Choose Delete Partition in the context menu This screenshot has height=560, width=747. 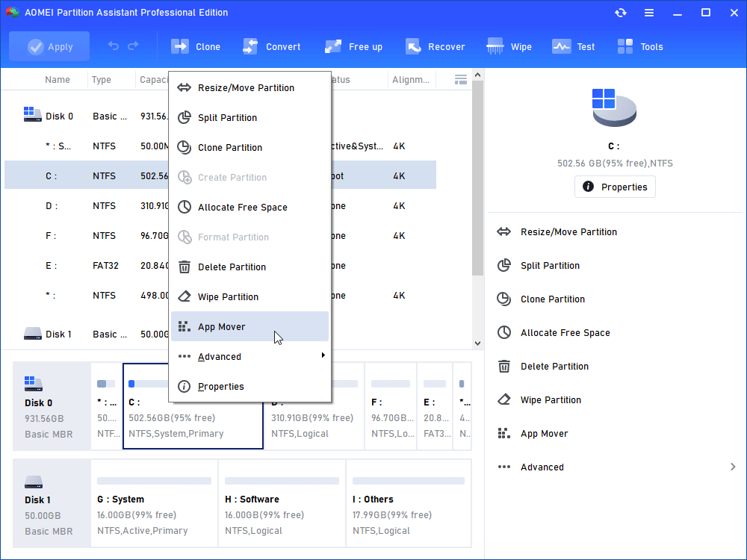pos(249,267)
